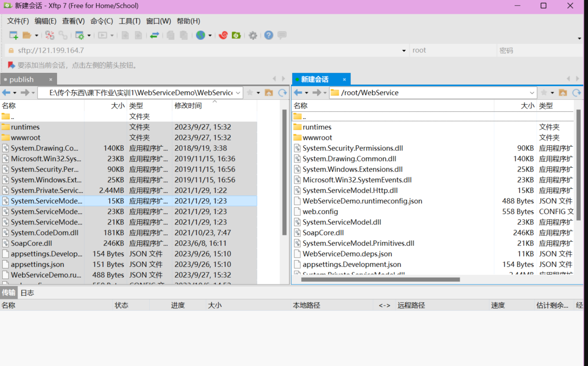The width and height of the screenshot is (588, 366).
Task: Switch to the 日志 tab at the bottom
Action: click(x=27, y=292)
